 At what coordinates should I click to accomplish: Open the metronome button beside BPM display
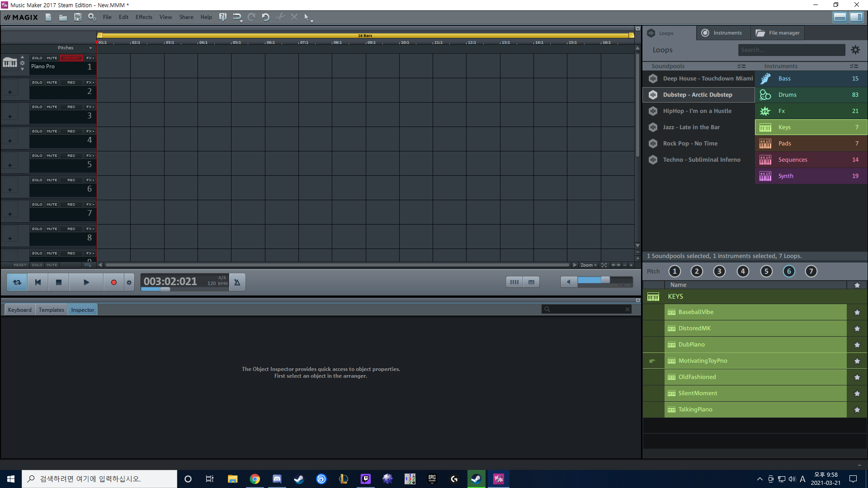click(237, 282)
